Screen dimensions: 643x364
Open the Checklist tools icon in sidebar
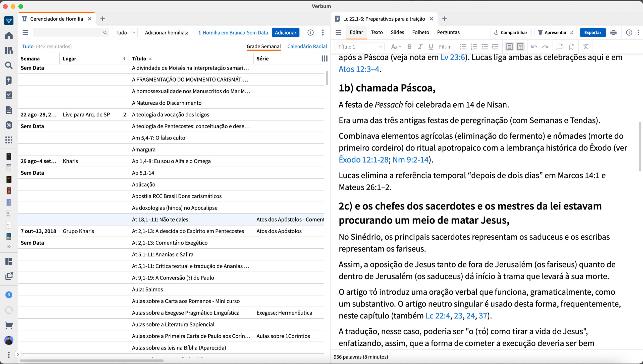coord(9,95)
